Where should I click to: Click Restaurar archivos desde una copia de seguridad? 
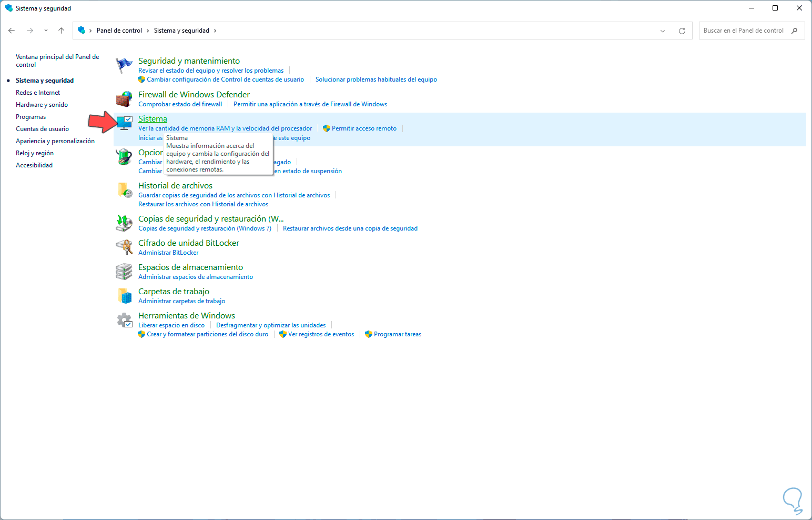[x=350, y=228]
